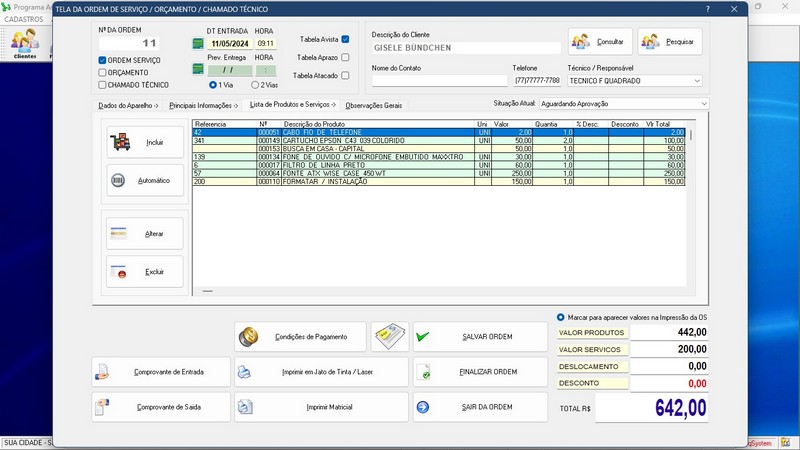Open Condições de Pagamento
Viewport: 800px width, 450px height.
click(x=299, y=337)
